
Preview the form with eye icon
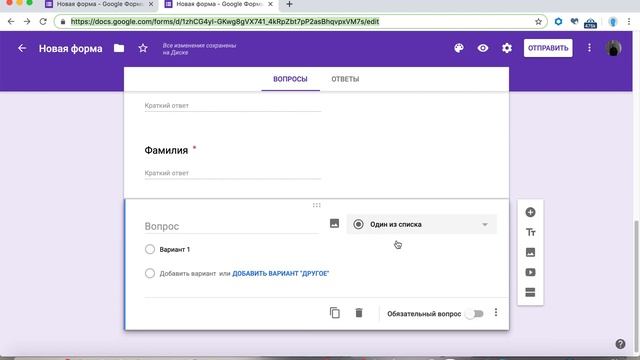click(x=483, y=48)
